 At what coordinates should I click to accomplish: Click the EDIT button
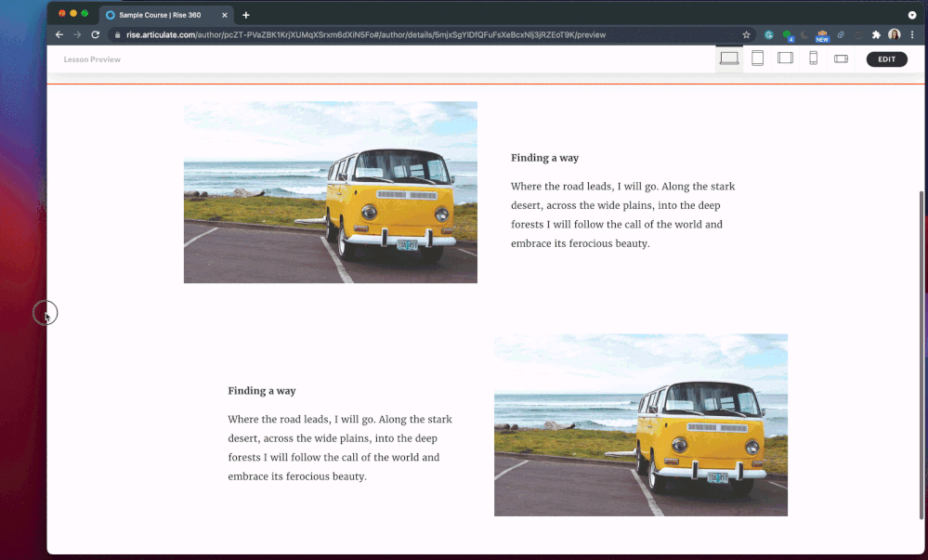click(886, 59)
